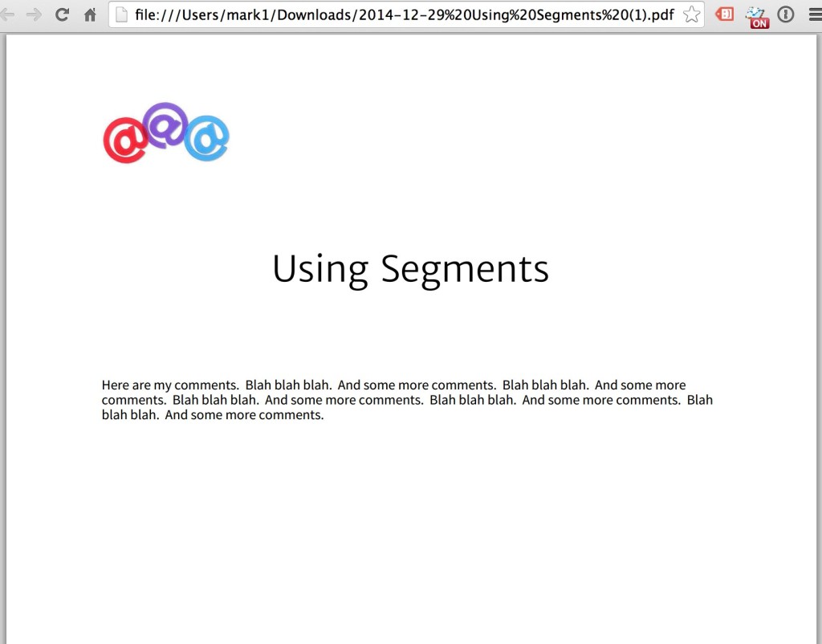Reload the PDF page
Screen dimensions: 822x644
pyautogui.click(x=62, y=14)
